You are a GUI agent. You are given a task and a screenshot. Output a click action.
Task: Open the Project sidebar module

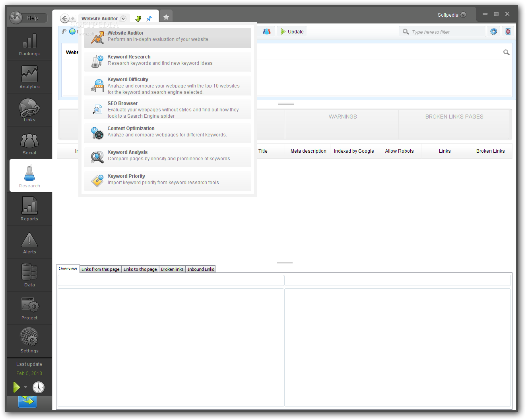point(29,308)
